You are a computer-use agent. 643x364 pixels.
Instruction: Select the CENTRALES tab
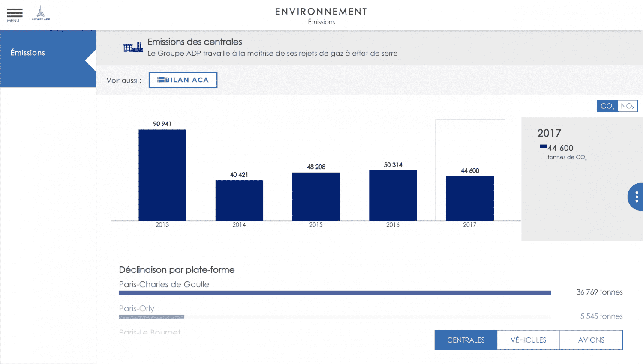(466, 340)
